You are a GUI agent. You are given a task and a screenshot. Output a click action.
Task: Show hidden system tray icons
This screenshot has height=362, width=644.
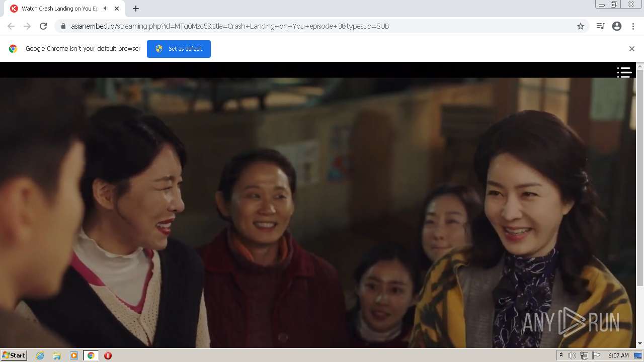pos(561,355)
